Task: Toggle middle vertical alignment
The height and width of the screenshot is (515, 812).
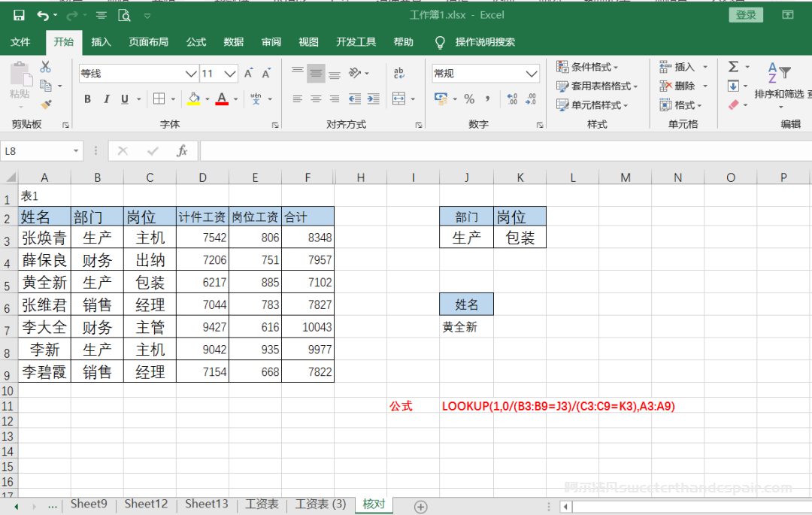Action: (316, 73)
